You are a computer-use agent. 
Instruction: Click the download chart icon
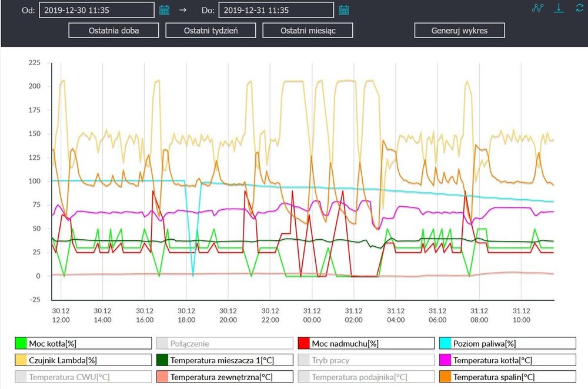[559, 8]
